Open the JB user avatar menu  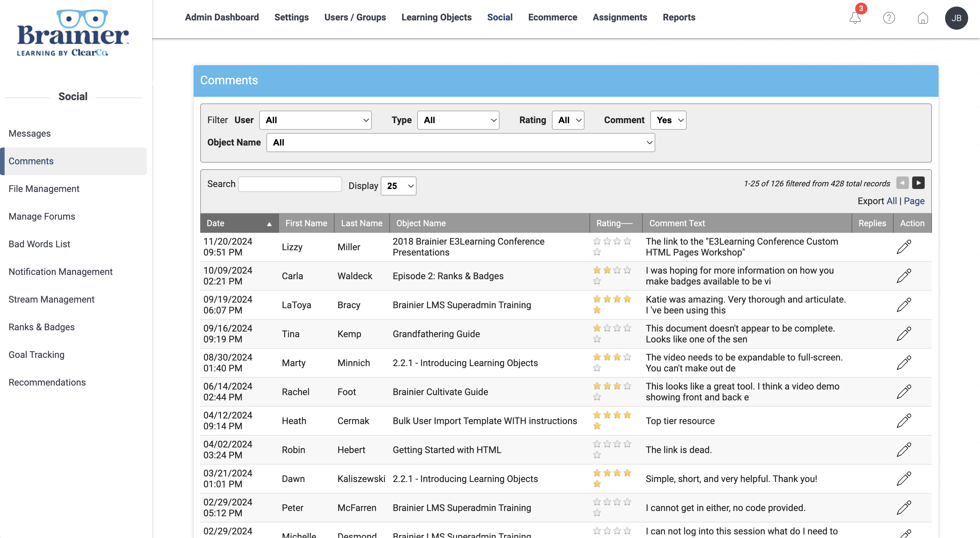click(x=956, y=18)
